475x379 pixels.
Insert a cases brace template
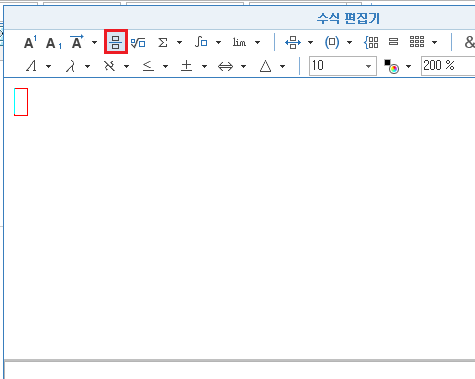click(x=371, y=42)
